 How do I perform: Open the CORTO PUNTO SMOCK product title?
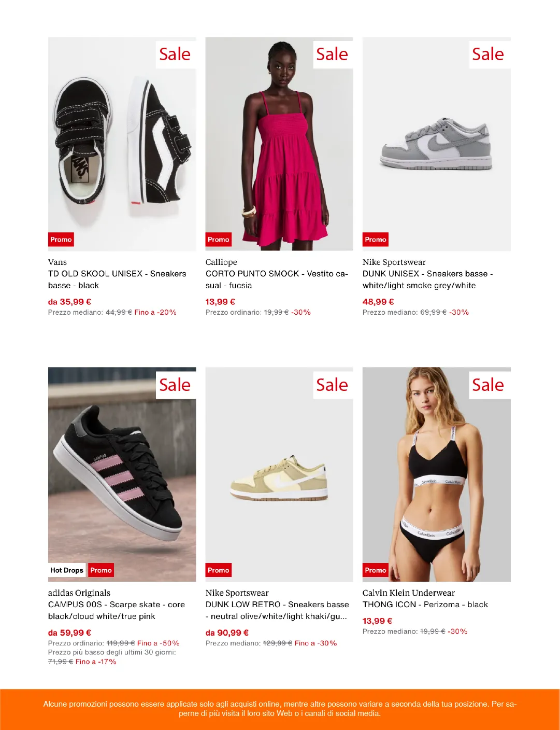(x=277, y=279)
